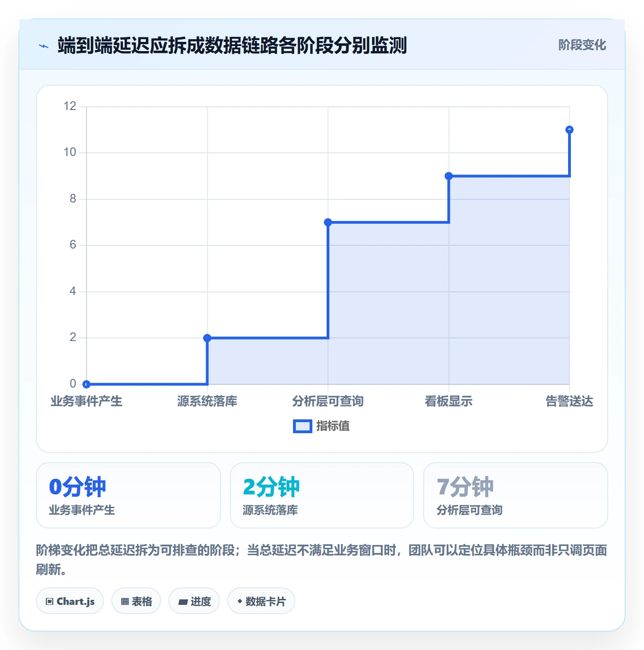Open the 0分钟 业务事件产生 card
This screenshot has height=650, width=644.
tap(128, 495)
